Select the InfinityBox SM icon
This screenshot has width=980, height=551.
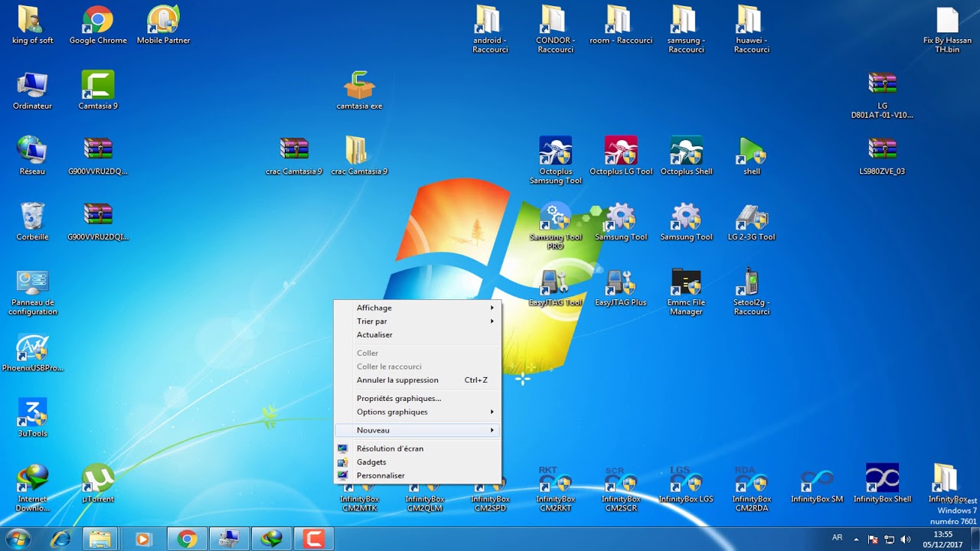pos(817,484)
